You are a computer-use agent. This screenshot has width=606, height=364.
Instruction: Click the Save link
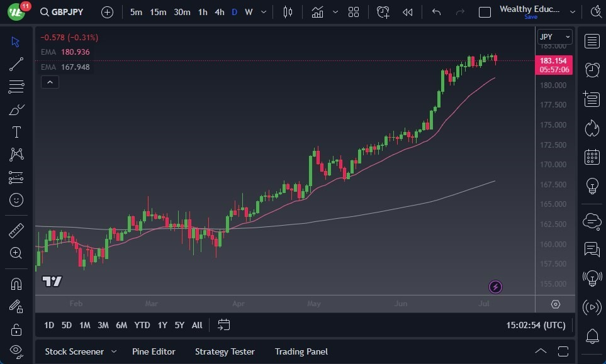[530, 18]
